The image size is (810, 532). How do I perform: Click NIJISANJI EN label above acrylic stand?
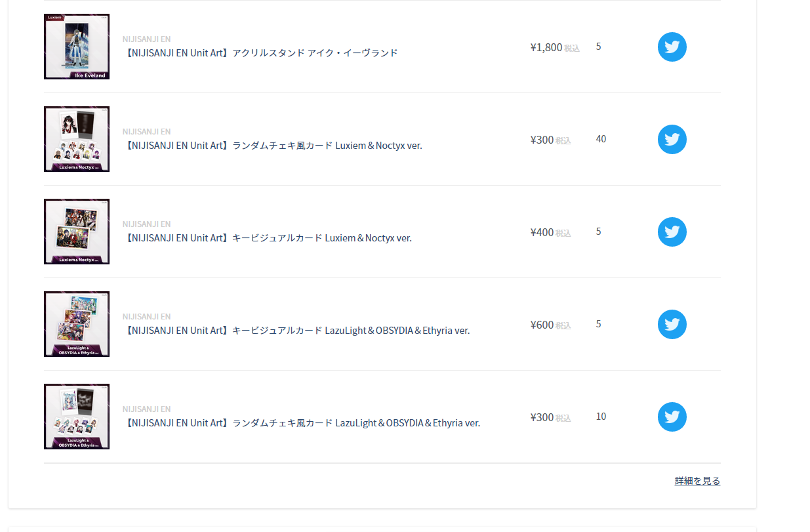(146, 39)
